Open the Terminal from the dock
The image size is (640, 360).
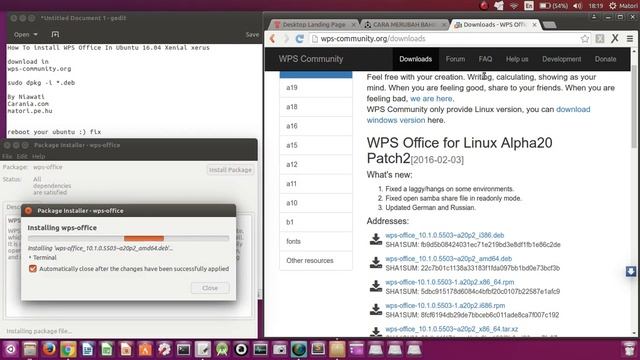pyautogui.click(x=183, y=349)
